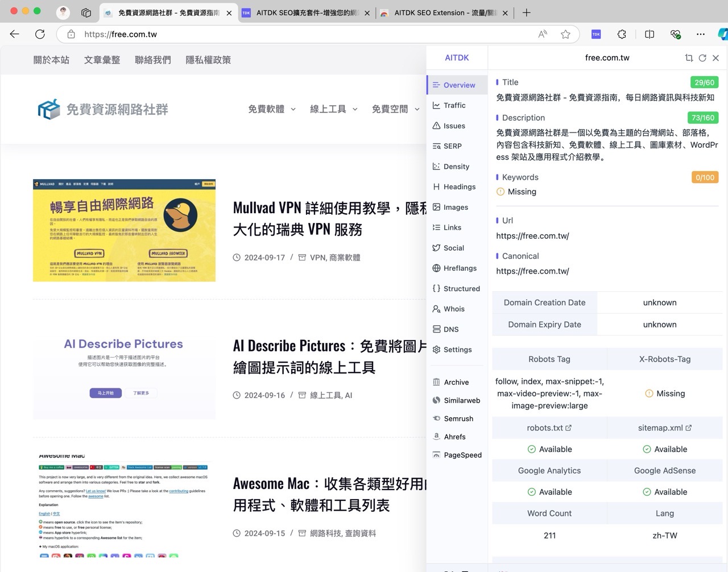The image size is (728, 572).
Task: Click the 網路科技 category link
Action: coord(325,533)
